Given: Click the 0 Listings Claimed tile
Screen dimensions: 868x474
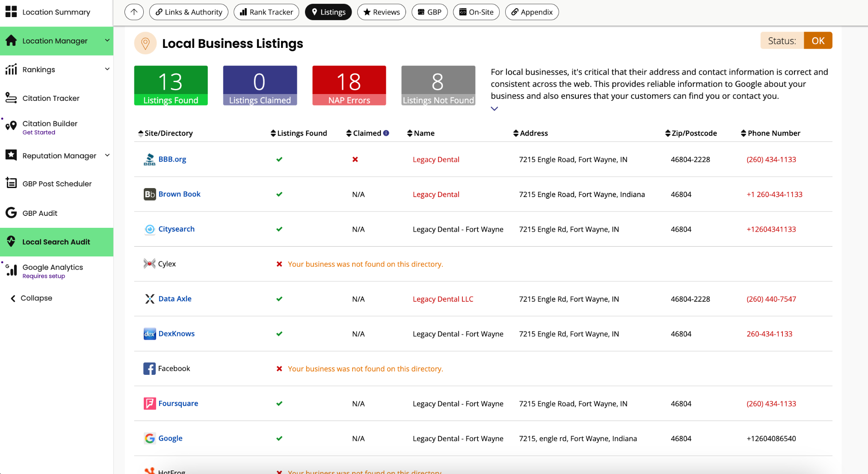Looking at the screenshot, I should 260,85.
